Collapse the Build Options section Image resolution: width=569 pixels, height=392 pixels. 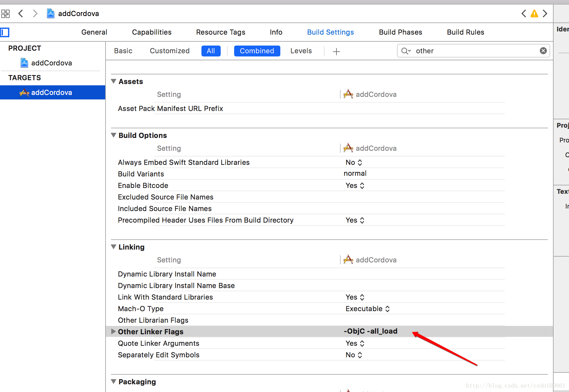[x=114, y=135]
